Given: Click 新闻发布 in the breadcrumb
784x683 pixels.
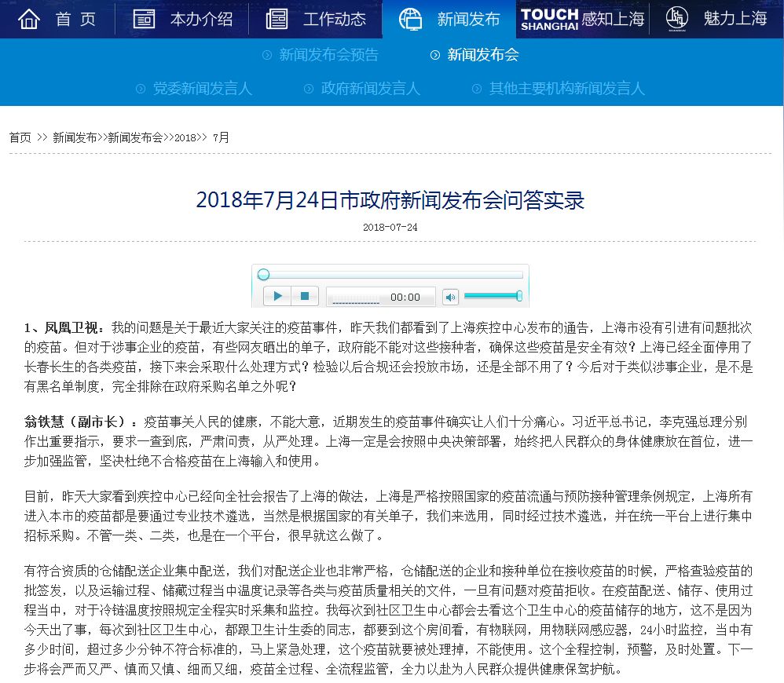Looking at the screenshot, I should coord(75,137).
